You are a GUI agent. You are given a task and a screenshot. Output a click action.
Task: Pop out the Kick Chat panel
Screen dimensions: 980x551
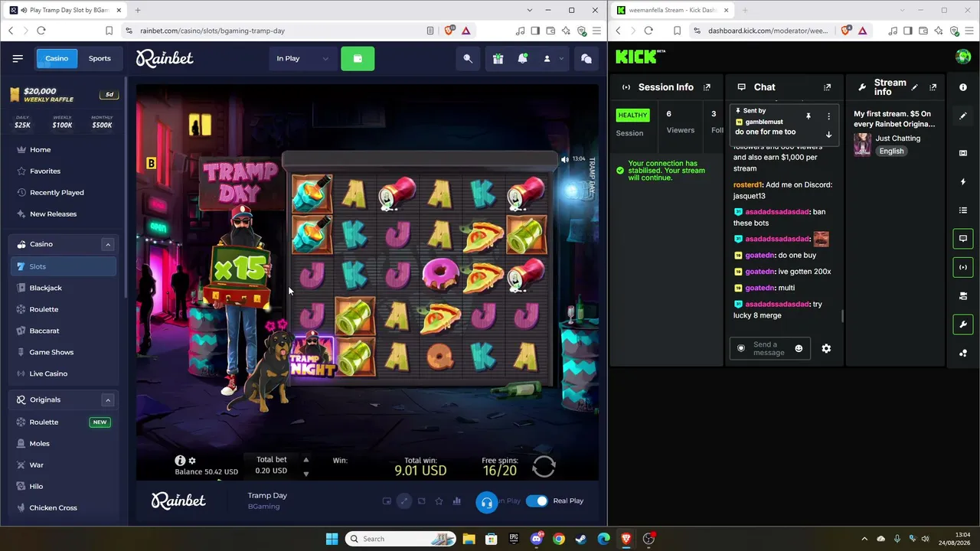point(827,87)
